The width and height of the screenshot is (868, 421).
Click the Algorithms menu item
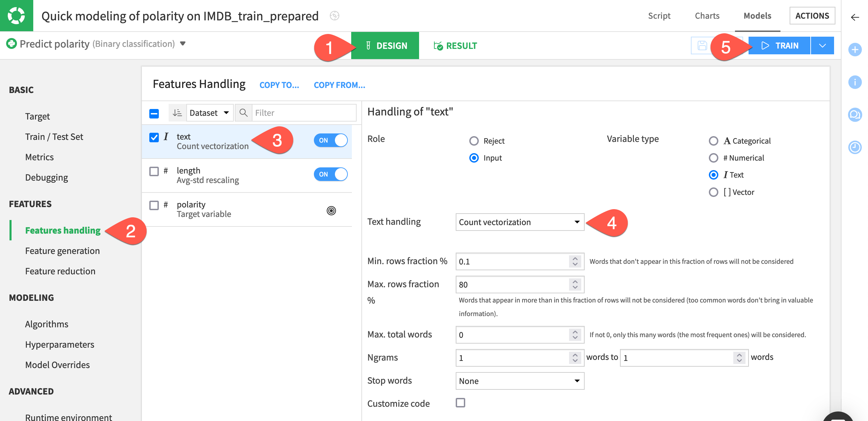click(x=46, y=324)
